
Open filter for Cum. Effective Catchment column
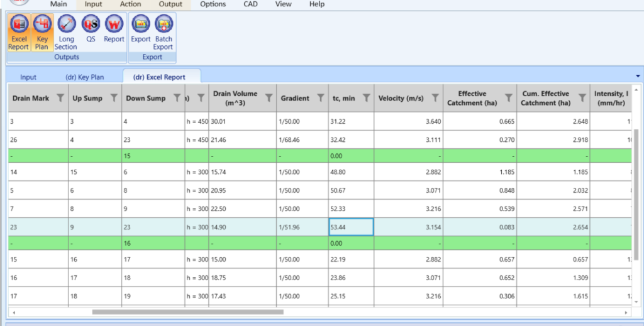pos(582,97)
